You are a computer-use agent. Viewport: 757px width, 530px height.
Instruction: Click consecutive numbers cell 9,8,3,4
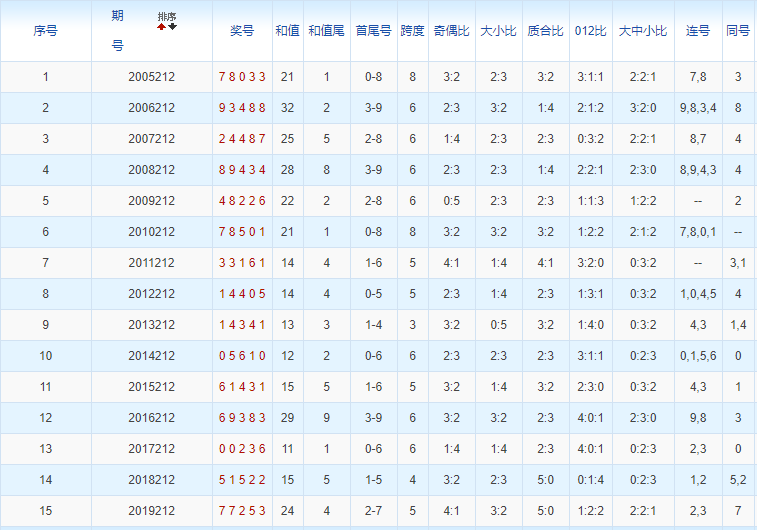coord(698,108)
